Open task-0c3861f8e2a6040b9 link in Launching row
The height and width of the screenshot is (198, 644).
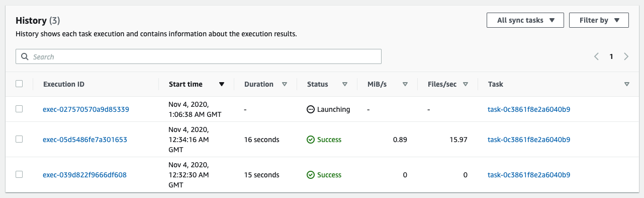coord(529,109)
